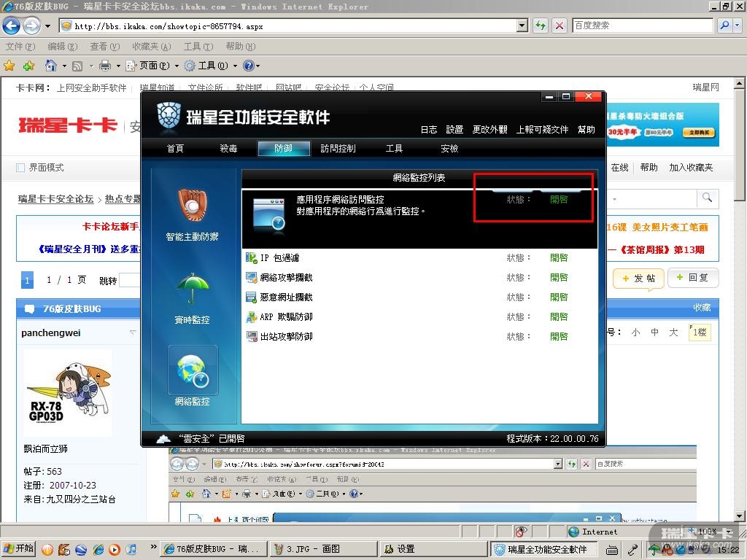The height and width of the screenshot is (560, 747).
Task: Toggle 開啓 status of 出站攻擊防禦
Action: 559,337
